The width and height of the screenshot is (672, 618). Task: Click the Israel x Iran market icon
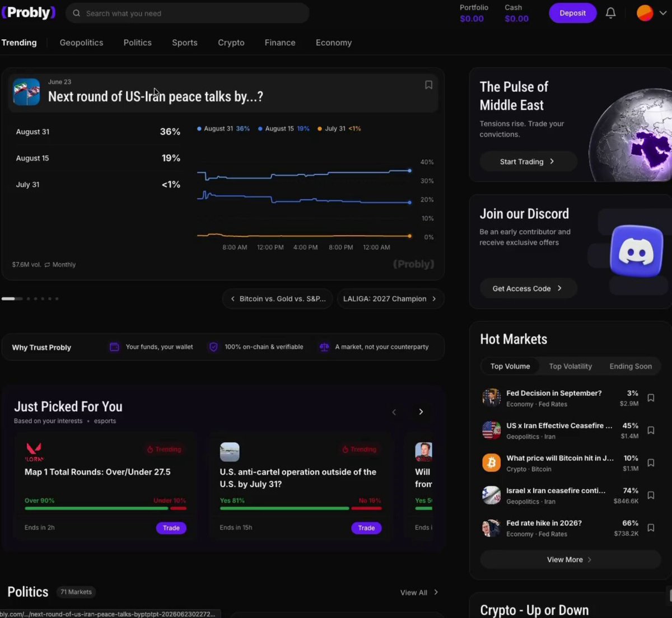(491, 495)
